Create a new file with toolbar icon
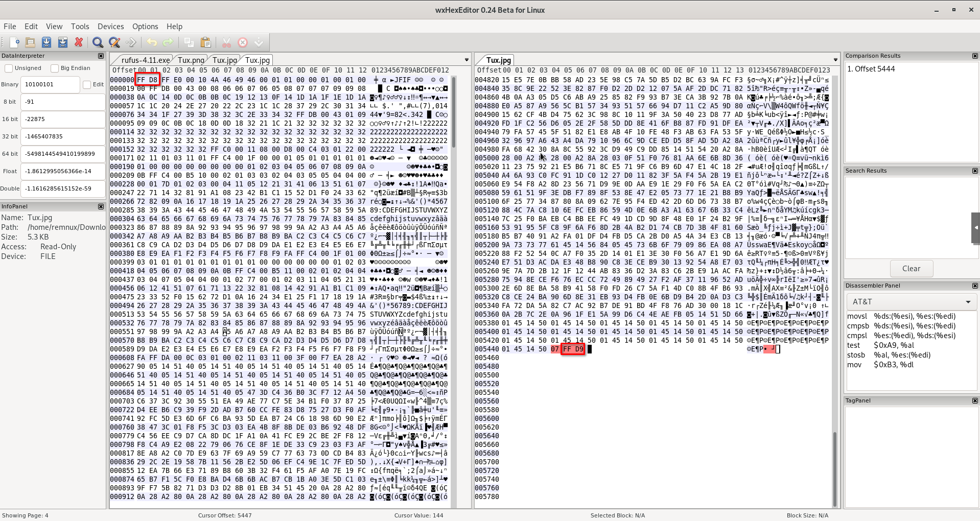This screenshot has width=980, height=521. (x=14, y=42)
